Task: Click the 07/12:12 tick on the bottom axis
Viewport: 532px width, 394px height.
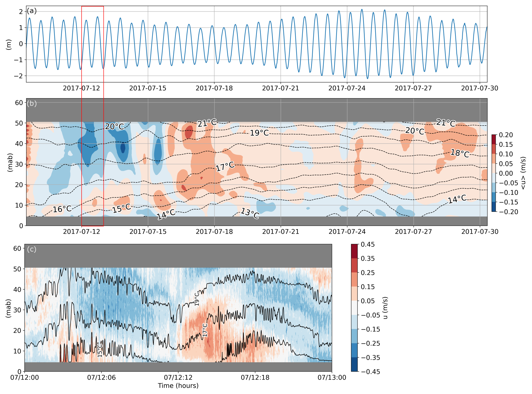Action: click(x=178, y=378)
